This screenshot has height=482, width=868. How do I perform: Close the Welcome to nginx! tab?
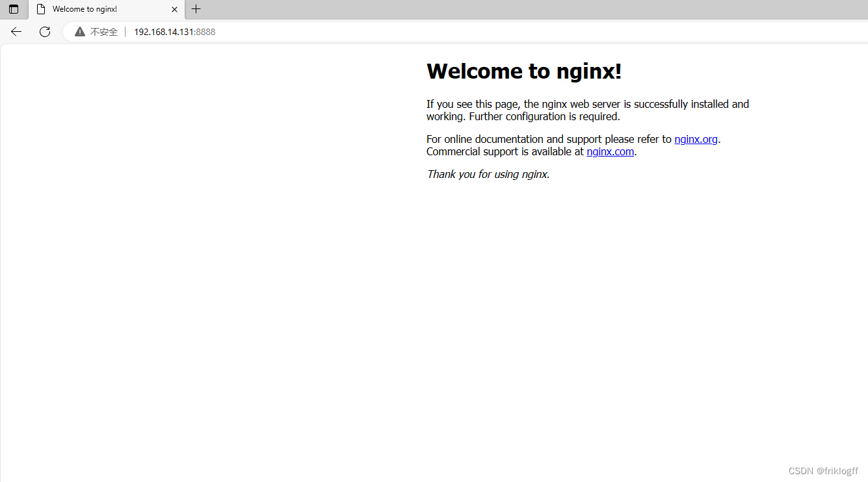point(174,10)
